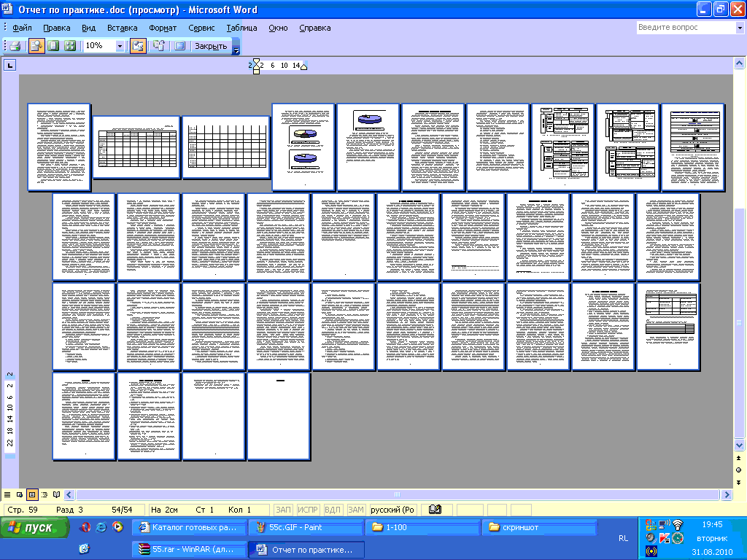Open the 10% zoom dropdown
The height and width of the screenshot is (560, 747).
[120, 46]
